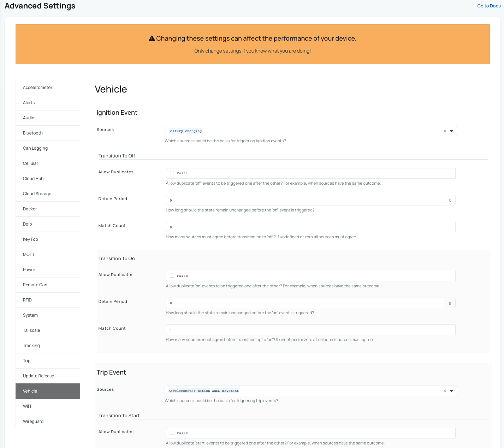Clear Trip Event sources with the X icon
This screenshot has width=504, height=448.
[445, 391]
